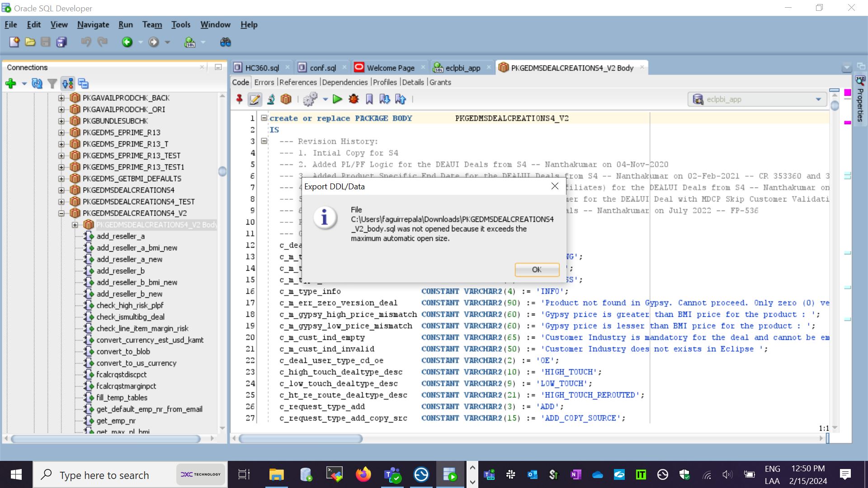Expand PKGEDMSDEALCREATIONS4_V2 Body node

click(x=75, y=225)
